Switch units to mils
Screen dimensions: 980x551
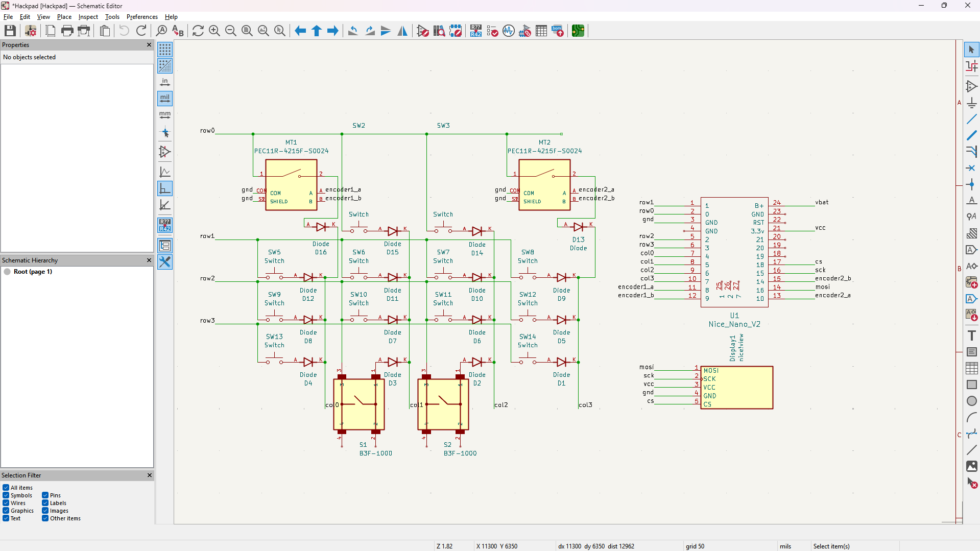(165, 99)
